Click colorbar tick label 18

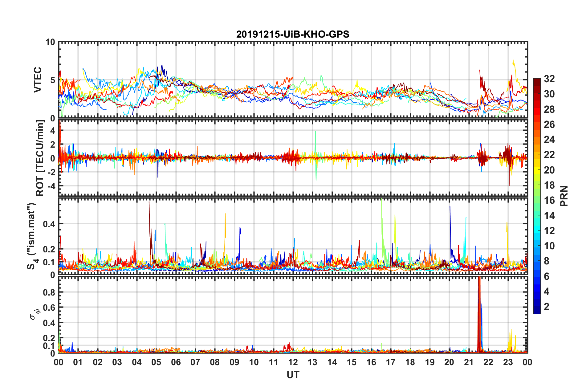tap(549, 185)
